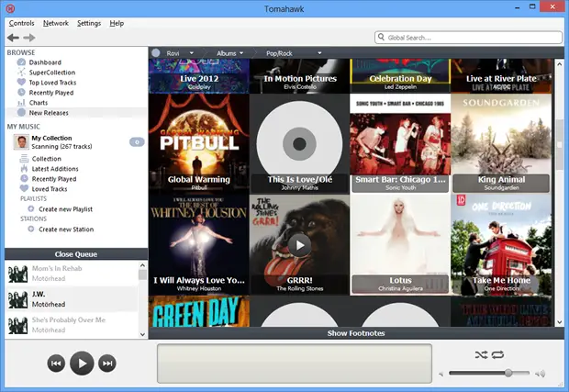Open the Albums type dropdown
This screenshot has width=569, height=392.
coord(241,53)
